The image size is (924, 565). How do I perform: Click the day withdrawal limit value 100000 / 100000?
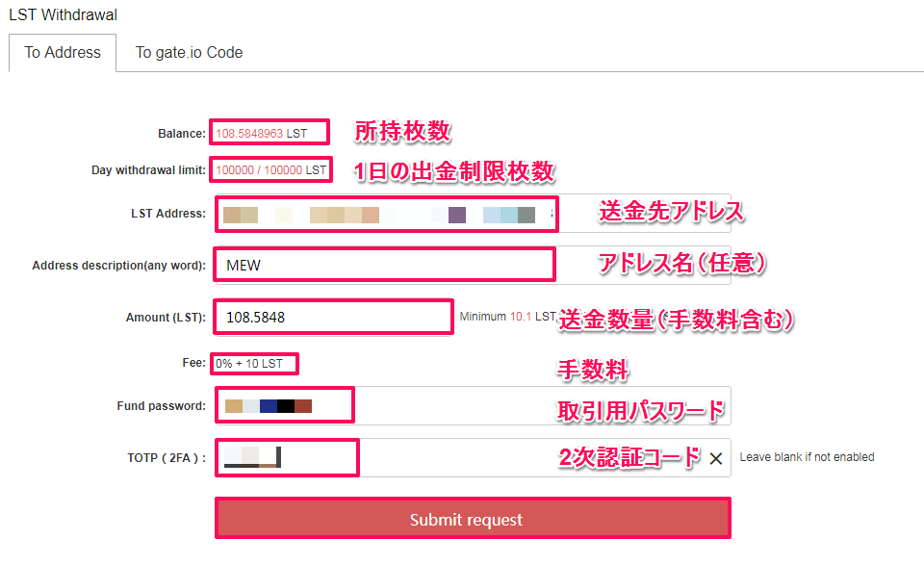pyautogui.click(x=270, y=170)
